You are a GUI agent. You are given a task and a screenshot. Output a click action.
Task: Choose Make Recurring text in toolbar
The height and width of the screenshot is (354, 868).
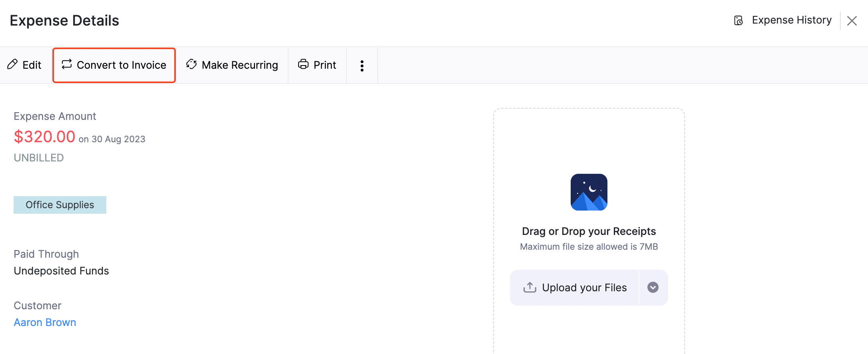coord(240,65)
